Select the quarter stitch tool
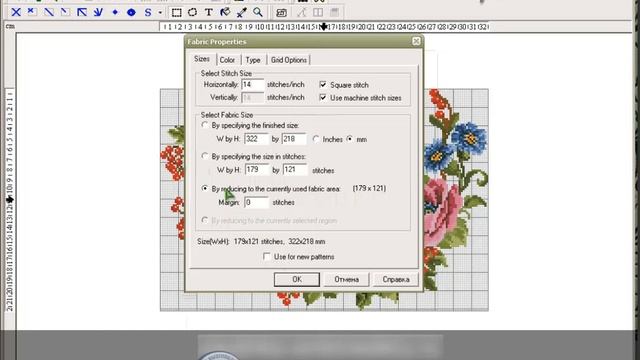The image size is (640, 360). [x=31, y=12]
